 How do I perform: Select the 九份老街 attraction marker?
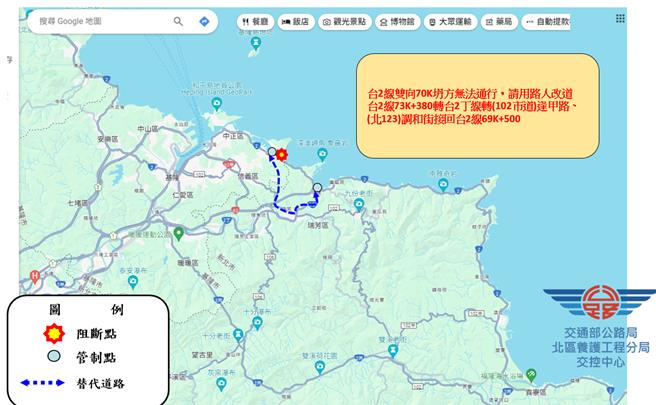point(359,205)
